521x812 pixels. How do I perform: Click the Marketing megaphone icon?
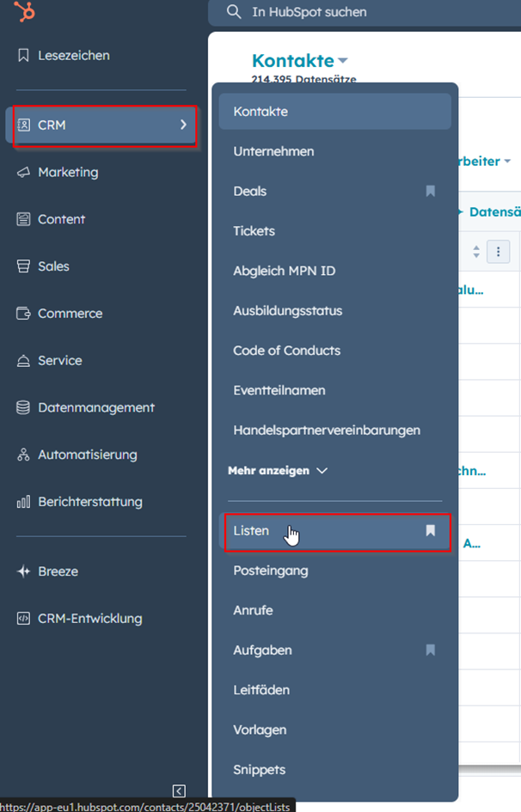pos(23,172)
